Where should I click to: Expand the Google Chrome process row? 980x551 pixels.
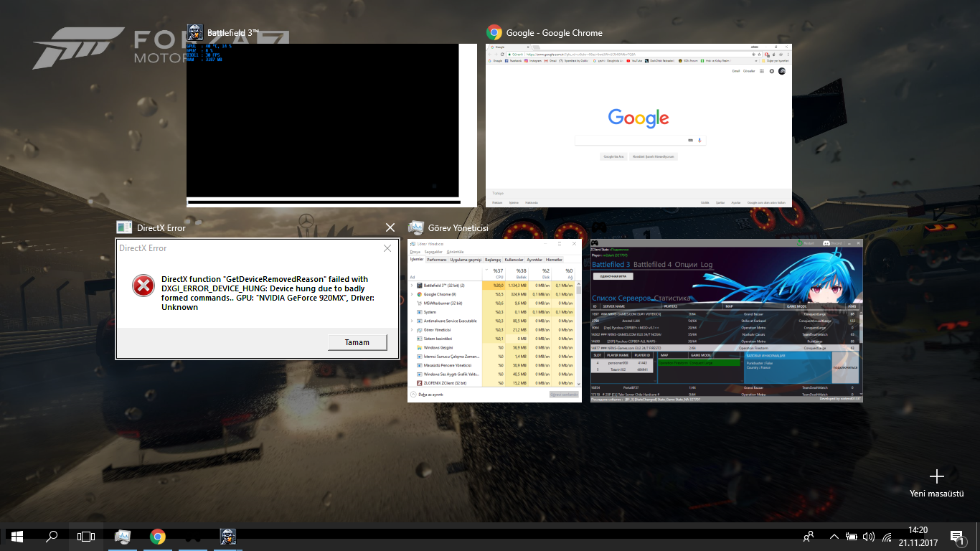(412, 294)
